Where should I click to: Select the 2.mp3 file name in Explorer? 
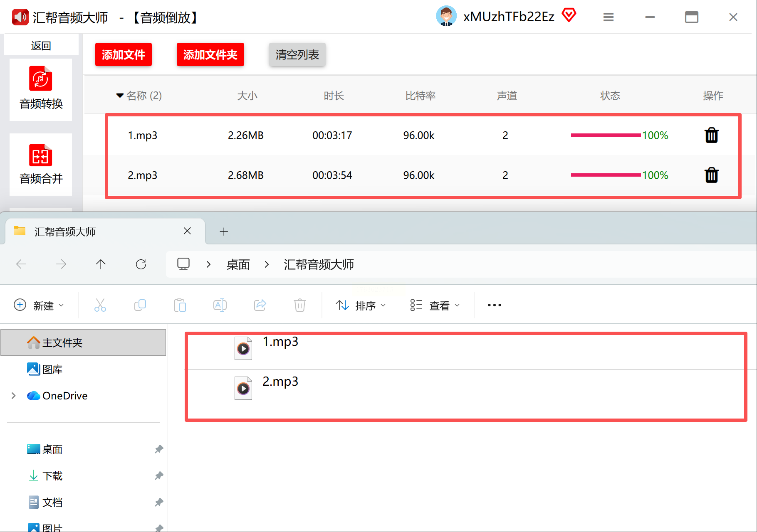pyautogui.click(x=280, y=382)
